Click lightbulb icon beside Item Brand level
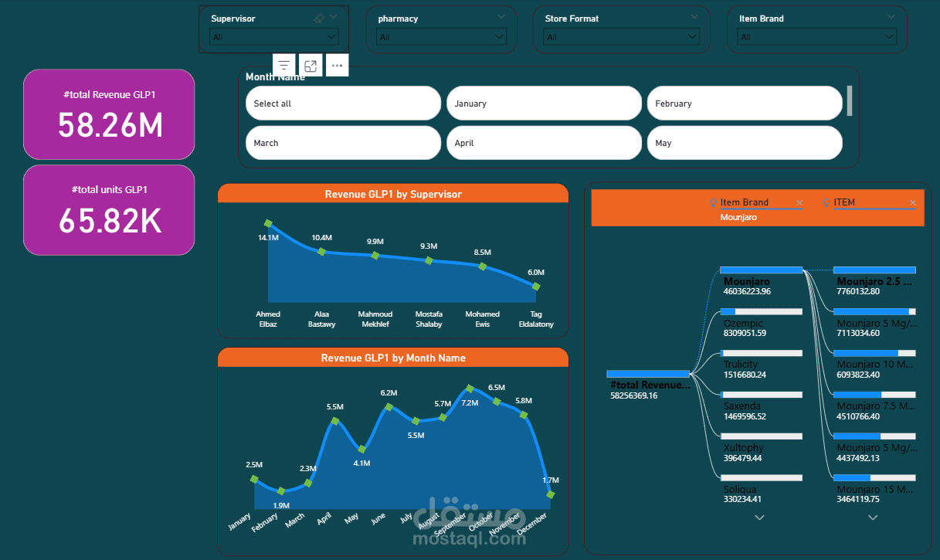 tap(714, 202)
